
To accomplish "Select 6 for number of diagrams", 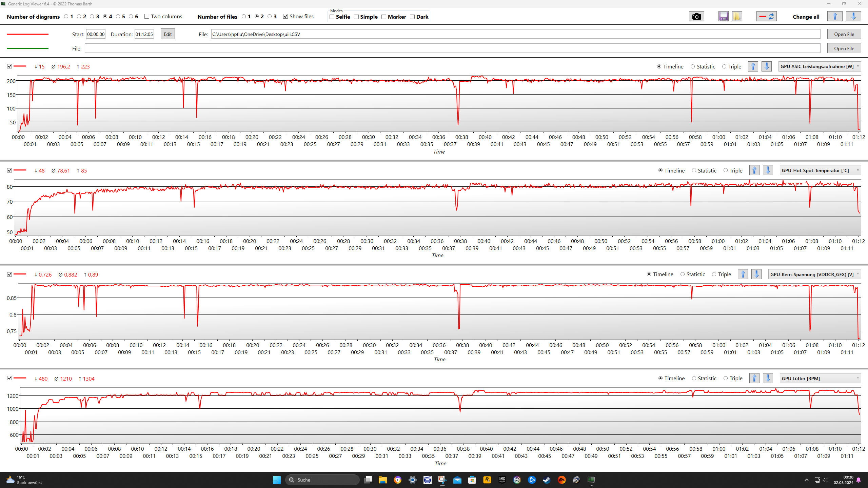I will pyautogui.click(x=131, y=17).
